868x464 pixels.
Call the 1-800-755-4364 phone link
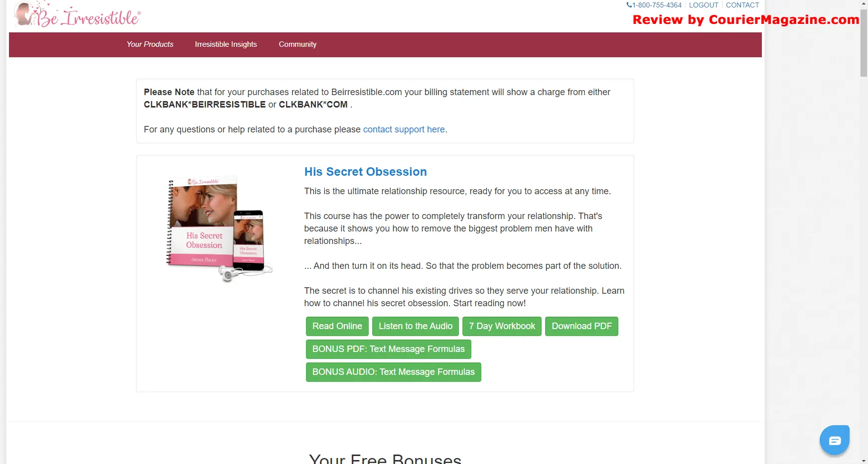pyautogui.click(x=654, y=5)
